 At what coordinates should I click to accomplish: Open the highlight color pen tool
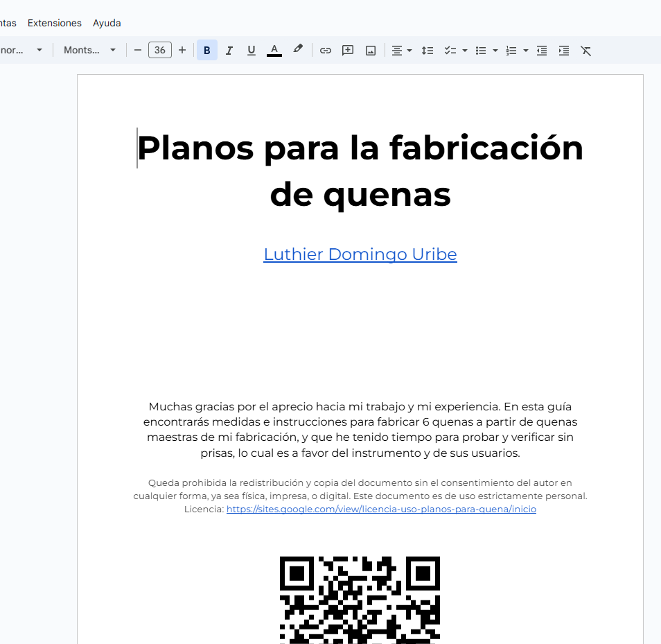(x=298, y=50)
